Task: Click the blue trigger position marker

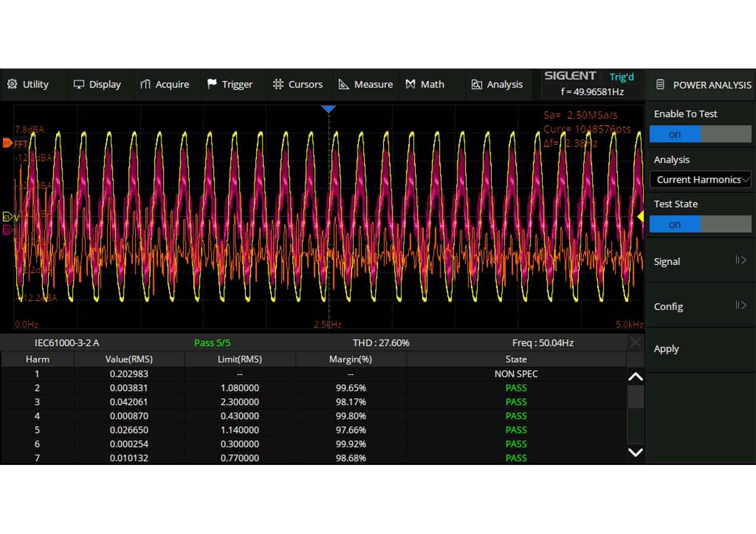Action: [x=329, y=109]
